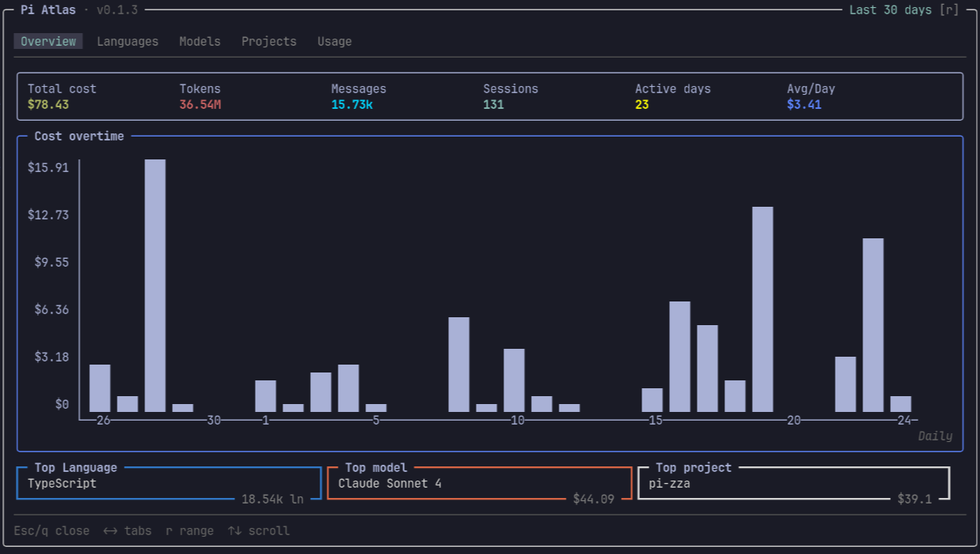Click the Messages label

tap(359, 88)
